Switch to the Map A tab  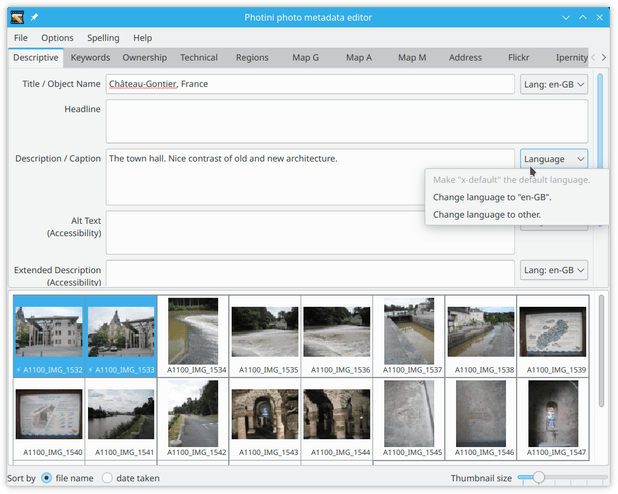point(359,58)
